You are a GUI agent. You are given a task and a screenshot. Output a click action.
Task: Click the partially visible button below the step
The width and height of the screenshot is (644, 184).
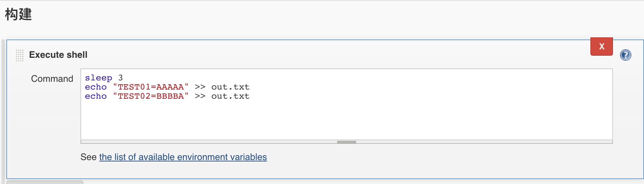point(45,182)
